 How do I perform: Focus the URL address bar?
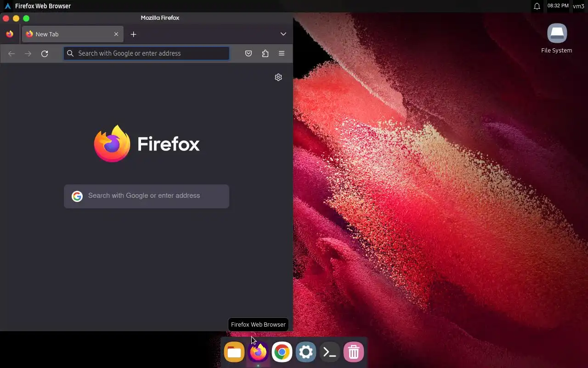147,53
